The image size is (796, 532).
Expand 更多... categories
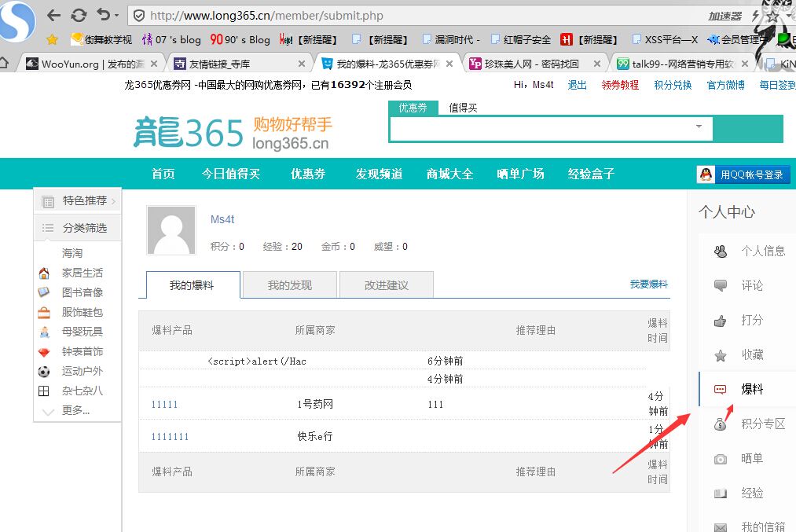(75, 410)
